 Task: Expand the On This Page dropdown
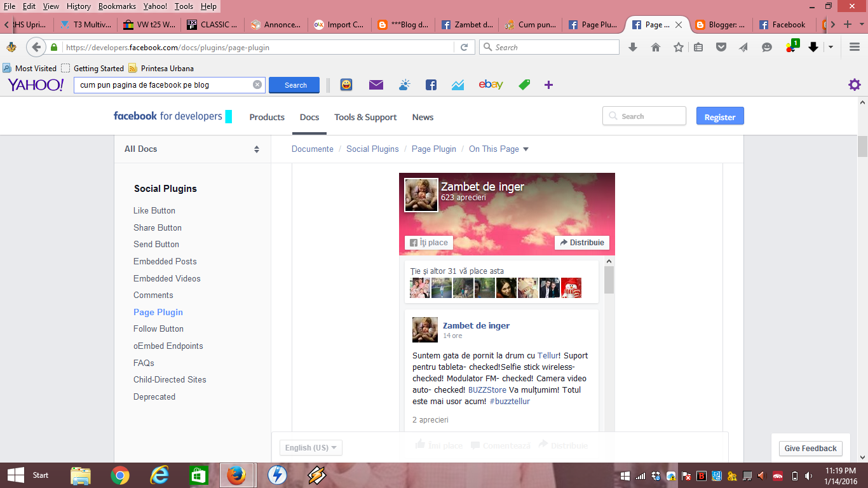(x=499, y=149)
